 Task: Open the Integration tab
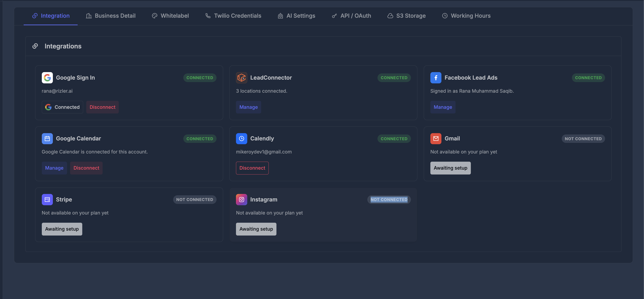click(x=51, y=16)
